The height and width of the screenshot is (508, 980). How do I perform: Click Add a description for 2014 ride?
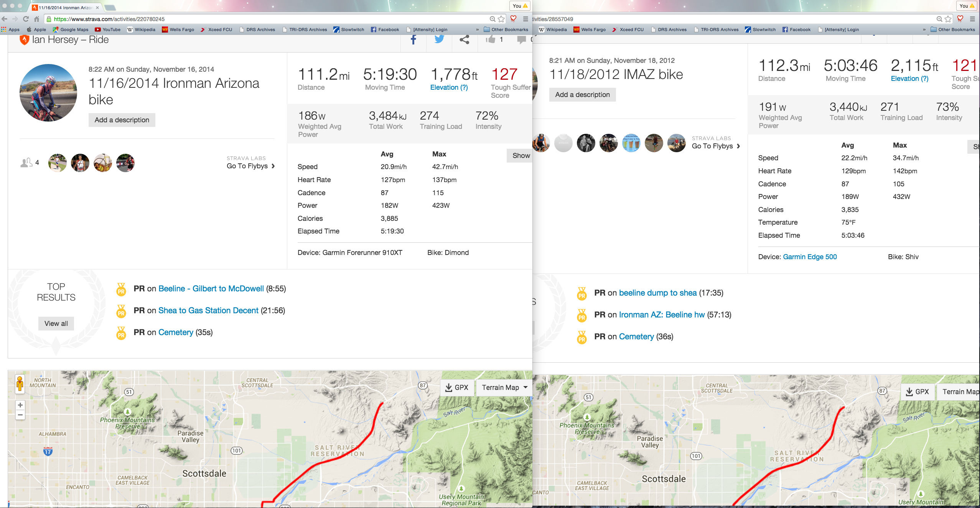(122, 120)
